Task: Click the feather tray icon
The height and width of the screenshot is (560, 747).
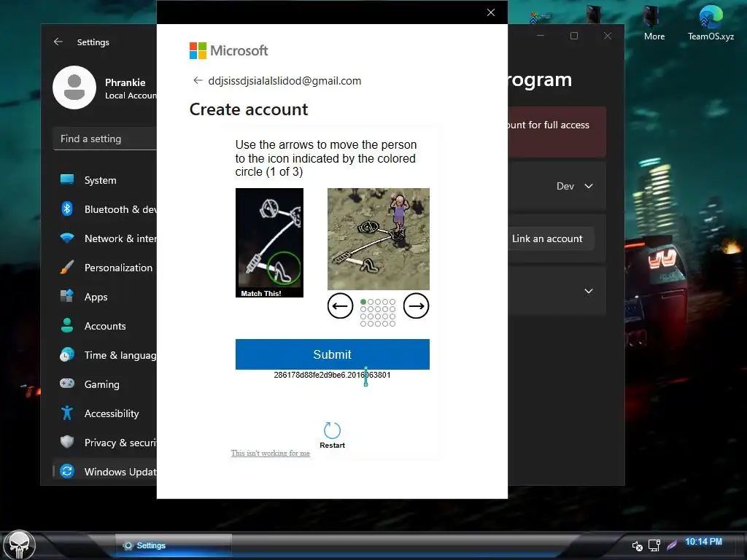Action: pos(672,545)
